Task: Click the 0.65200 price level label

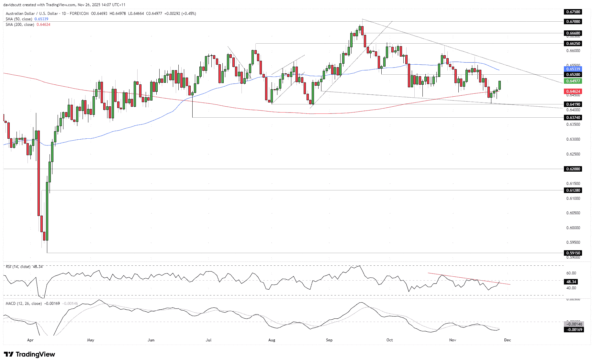Action: click(x=573, y=75)
